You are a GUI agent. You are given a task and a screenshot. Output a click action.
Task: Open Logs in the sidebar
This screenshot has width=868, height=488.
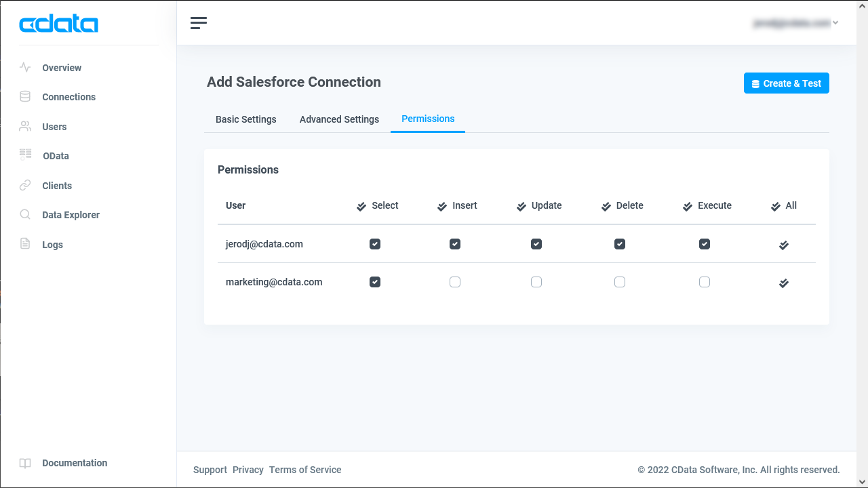pos(52,245)
